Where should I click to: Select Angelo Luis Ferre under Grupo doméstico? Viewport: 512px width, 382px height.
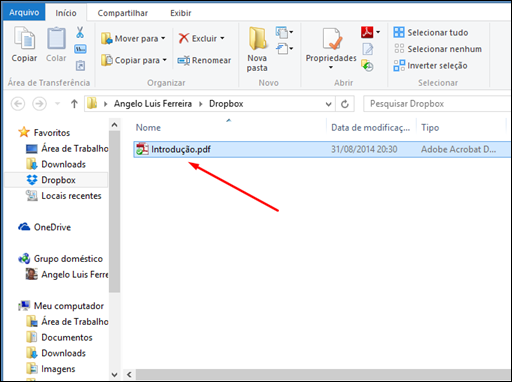click(x=67, y=274)
